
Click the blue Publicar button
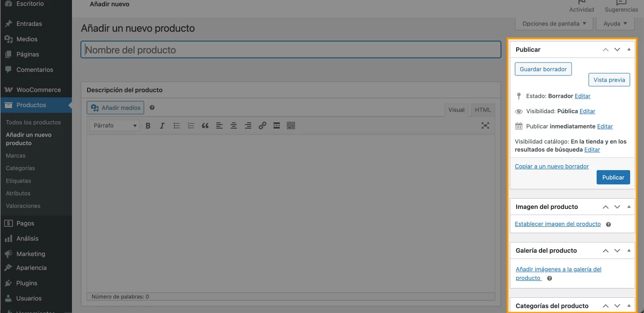coord(613,177)
